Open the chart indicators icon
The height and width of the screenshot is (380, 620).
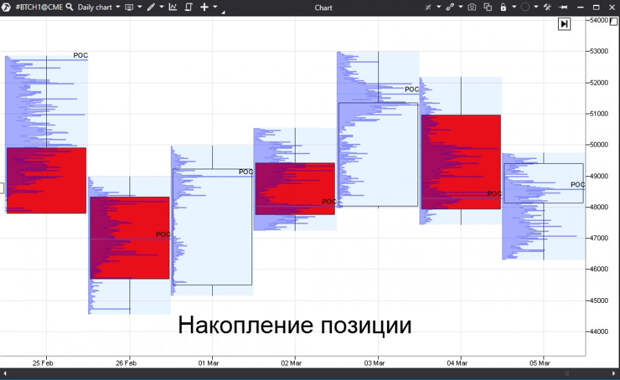pos(173,7)
